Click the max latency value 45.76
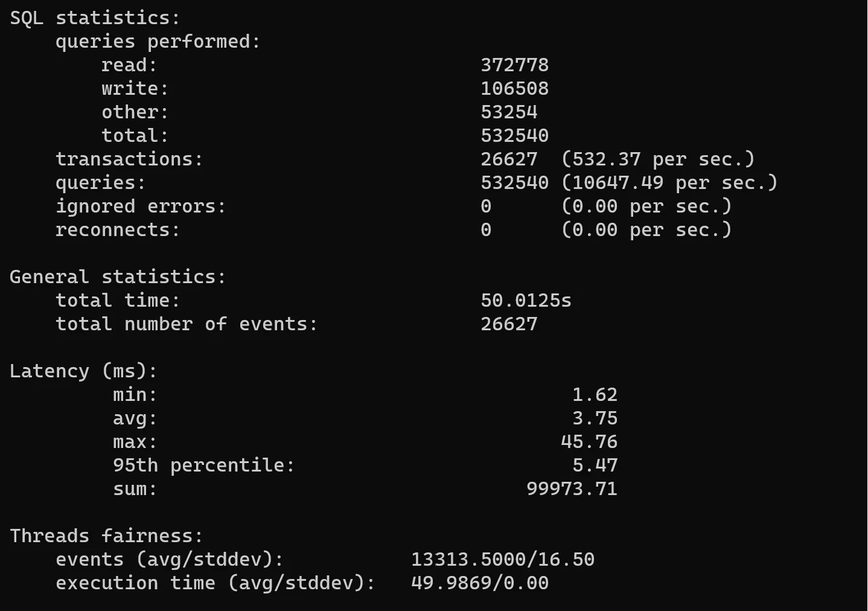Screen dimensions: 868x611 [x=589, y=442]
